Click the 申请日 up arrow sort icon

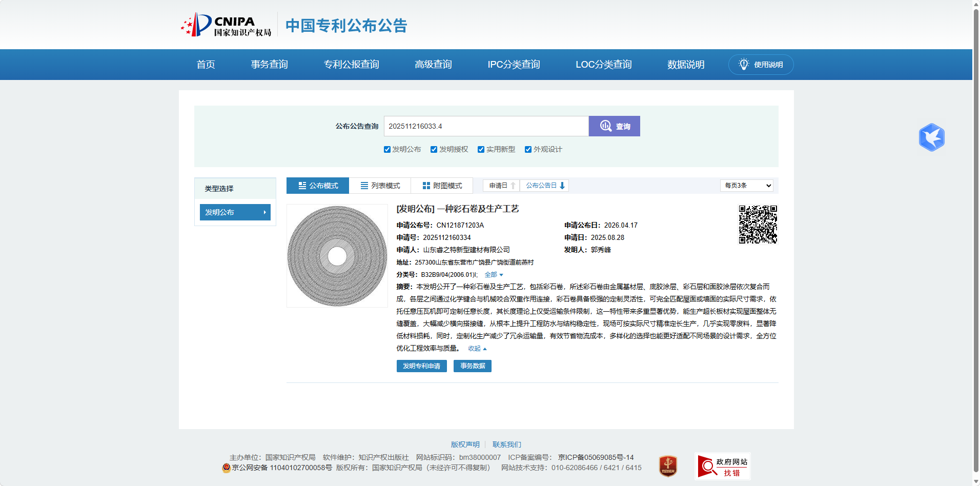[x=513, y=186]
